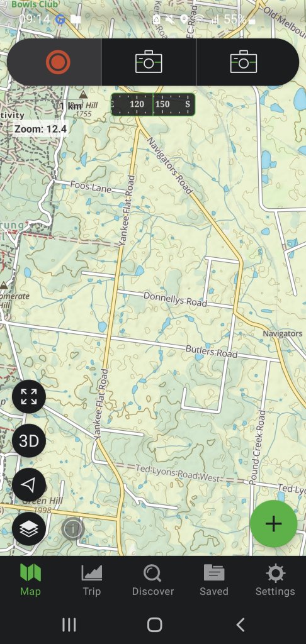Center map on my location arrow
Viewport: 306px width, 644px height.
click(x=29, y=485)
